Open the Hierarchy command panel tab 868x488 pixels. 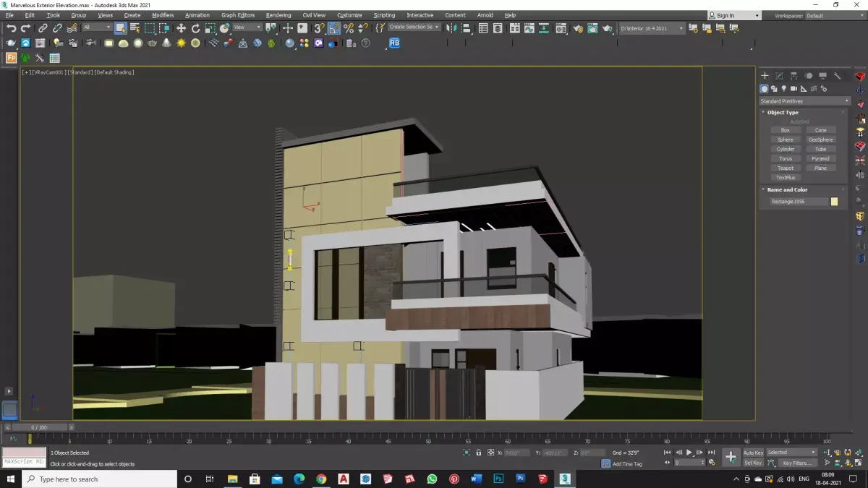pos(793,75)
